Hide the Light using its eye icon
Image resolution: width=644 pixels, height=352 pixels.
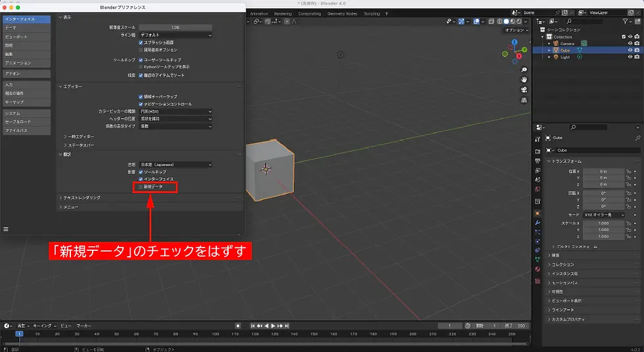click(630, 57)
